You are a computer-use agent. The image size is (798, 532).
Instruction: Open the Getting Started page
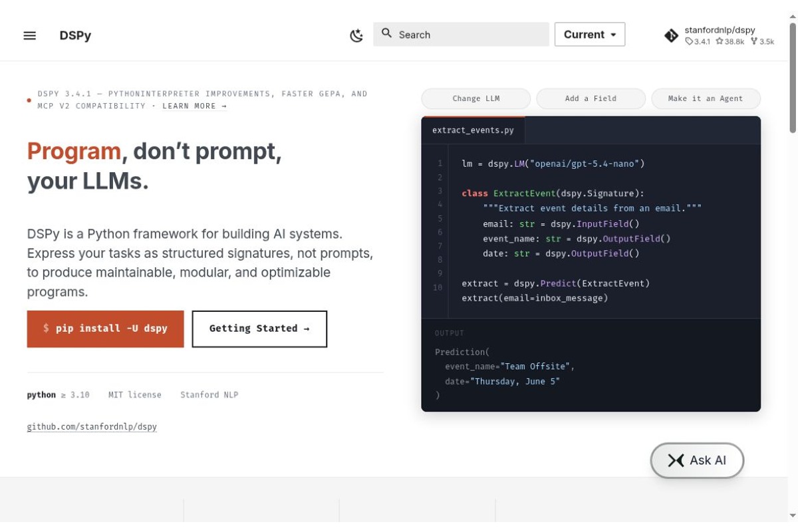tap(259, 329)
